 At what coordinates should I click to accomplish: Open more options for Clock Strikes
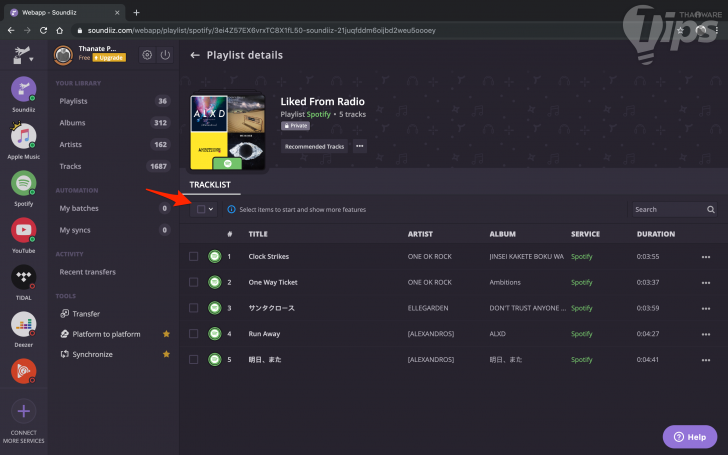click(706, 257)
